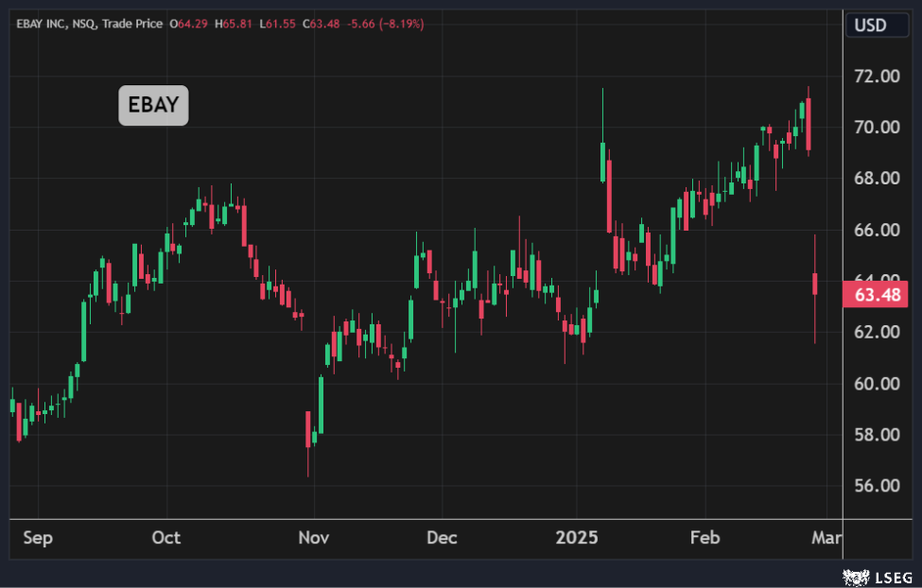
Task: Click the LSEG logo icon
Action: pos(857,574)
